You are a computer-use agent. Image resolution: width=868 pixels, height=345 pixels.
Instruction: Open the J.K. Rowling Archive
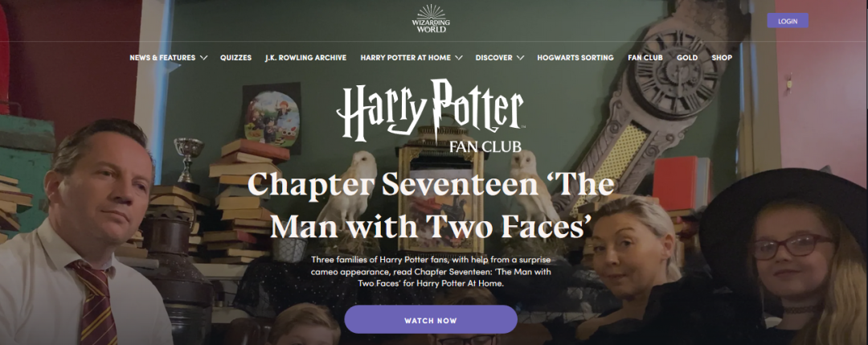[305, 58]
